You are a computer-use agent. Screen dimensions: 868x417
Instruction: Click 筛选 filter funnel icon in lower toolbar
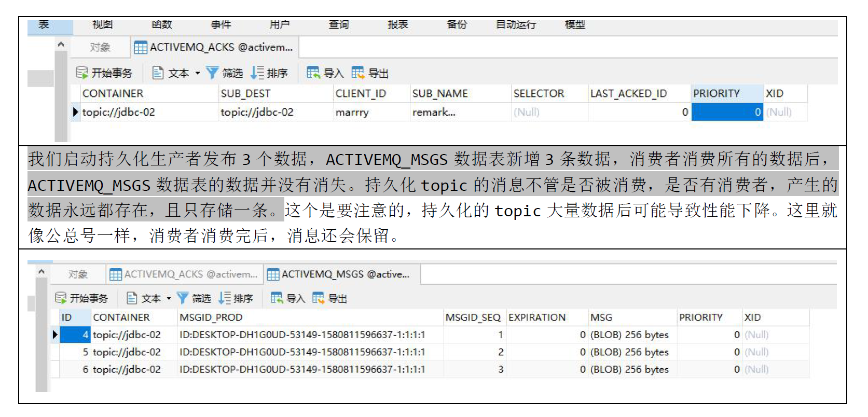182,298
